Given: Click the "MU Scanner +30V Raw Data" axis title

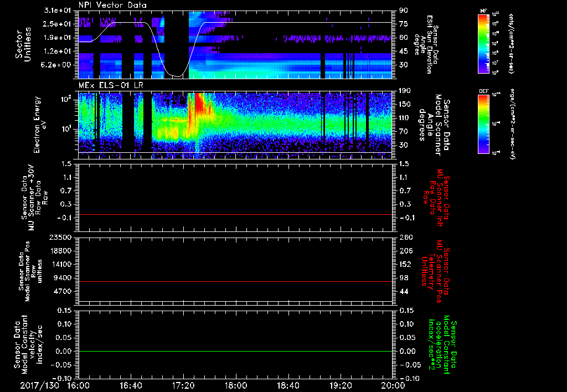Looking at the screenshot, I should tap(34, 198).
